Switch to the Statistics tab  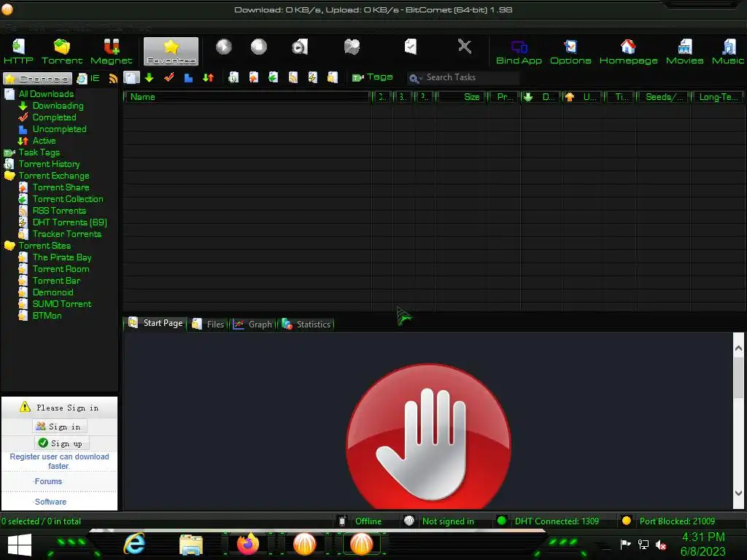[306, 324]
